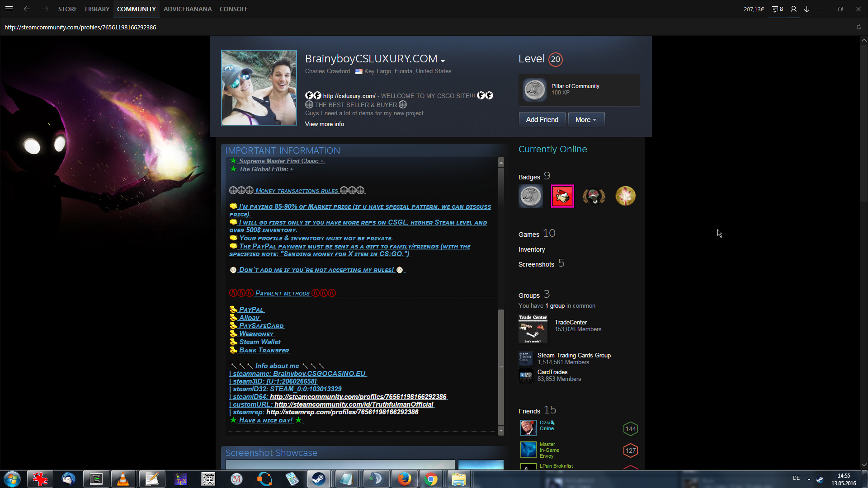Expand the username history dropdown arrow

point(443,61)
